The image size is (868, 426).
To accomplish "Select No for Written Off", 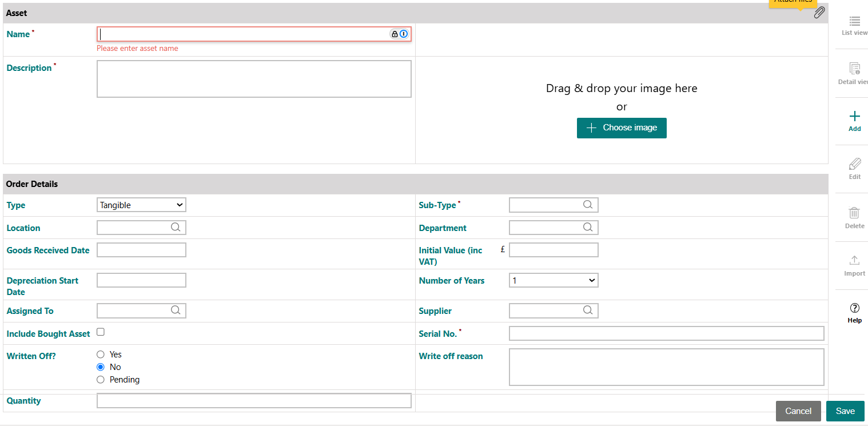I will (101, 367).
